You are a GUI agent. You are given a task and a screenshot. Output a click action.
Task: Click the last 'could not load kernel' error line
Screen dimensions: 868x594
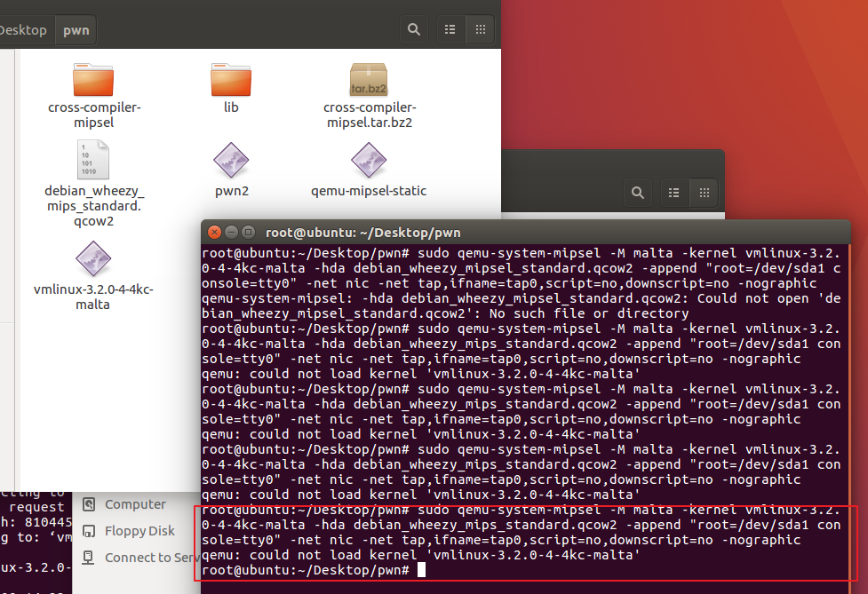(421, 555)
